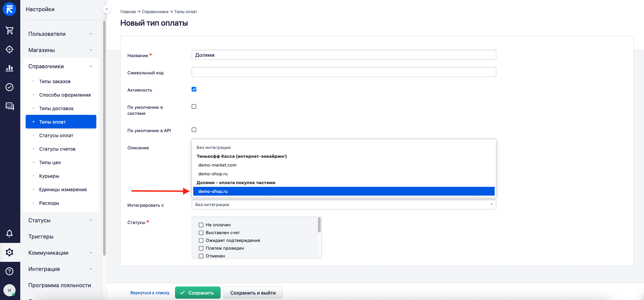Click the Символьный код input field
The height and width of the screenshot is (300, 644).
click(x=344, y=72)
